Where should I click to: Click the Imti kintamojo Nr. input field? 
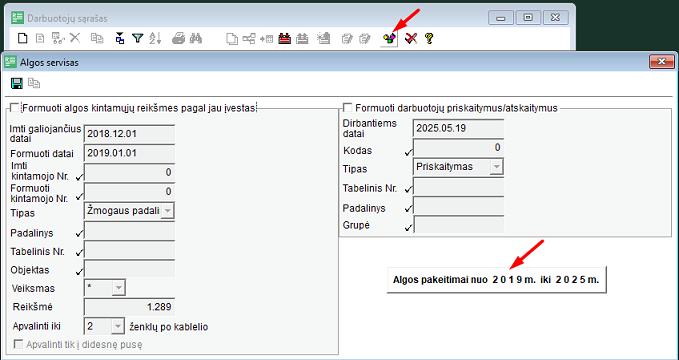point(130,172)
